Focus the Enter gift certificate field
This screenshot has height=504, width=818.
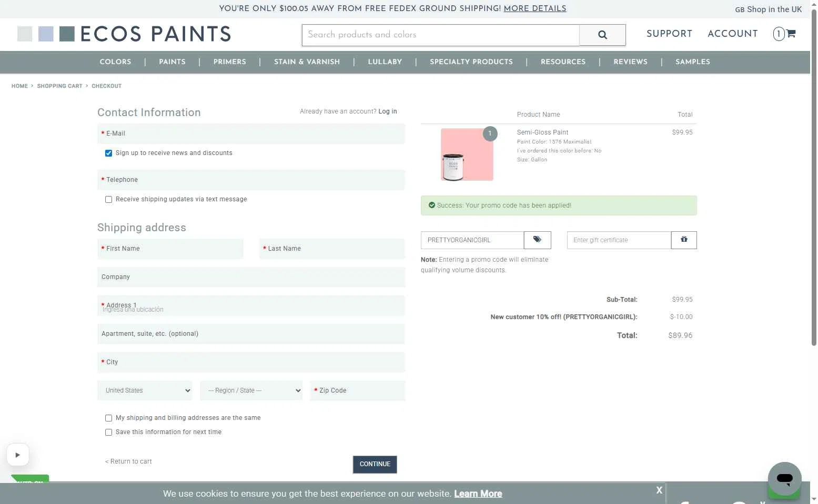[x=619, y=240]
